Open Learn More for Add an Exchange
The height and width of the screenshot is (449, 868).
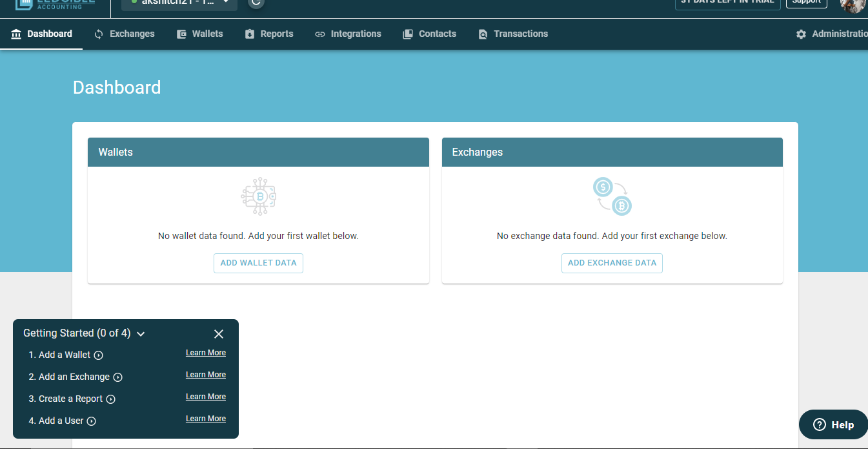pos(206,375)
